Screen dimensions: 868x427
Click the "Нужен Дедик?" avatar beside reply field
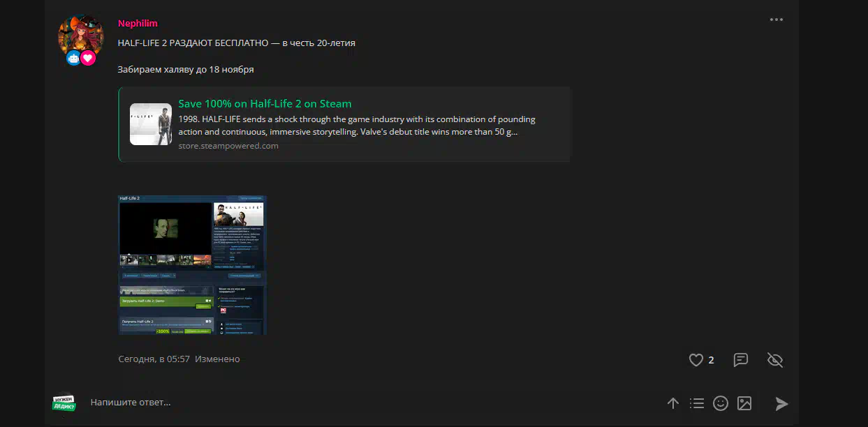(x=64, y=403)
